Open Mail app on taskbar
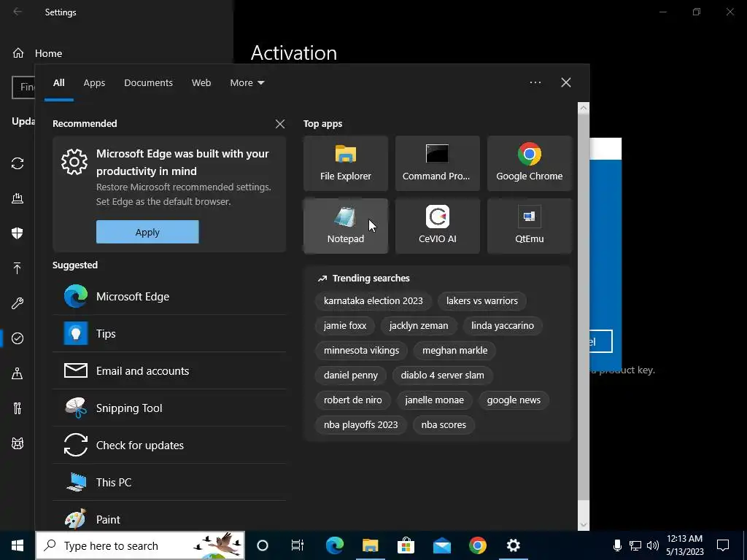The image size is (747, 560). 441,545
